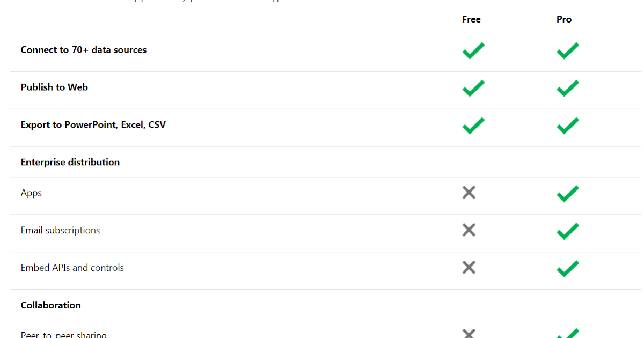The width and height of the screenshot is (644, 338).
Task: Click gray X for Embed APIs and controls
Action: coord(469,268)
